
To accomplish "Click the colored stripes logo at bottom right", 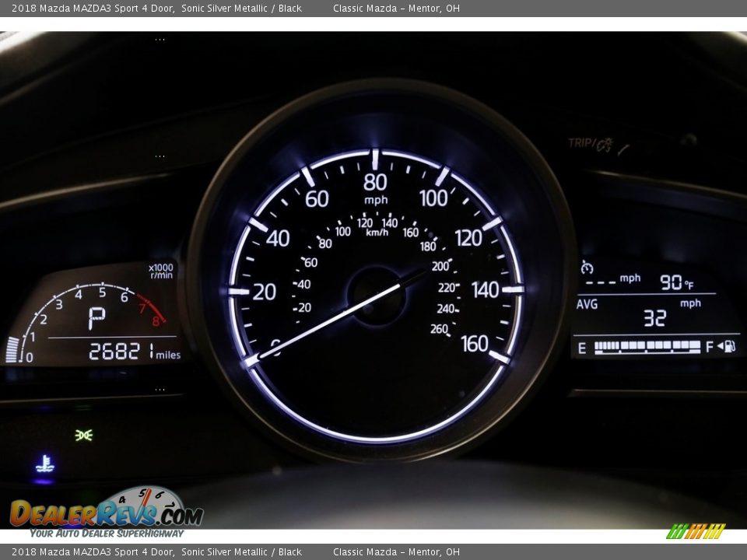I will pyautogui.click(x=696, y=531).
